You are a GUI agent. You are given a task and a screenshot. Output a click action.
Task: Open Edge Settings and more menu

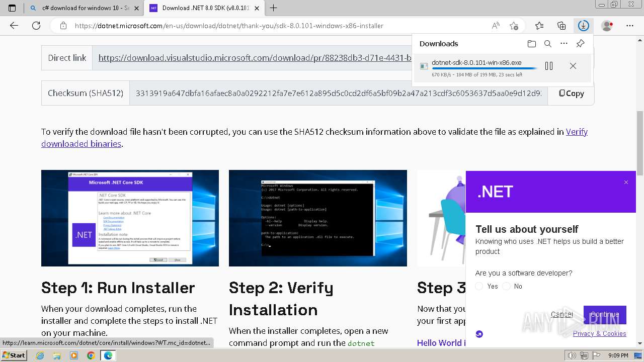coord(630,26)
